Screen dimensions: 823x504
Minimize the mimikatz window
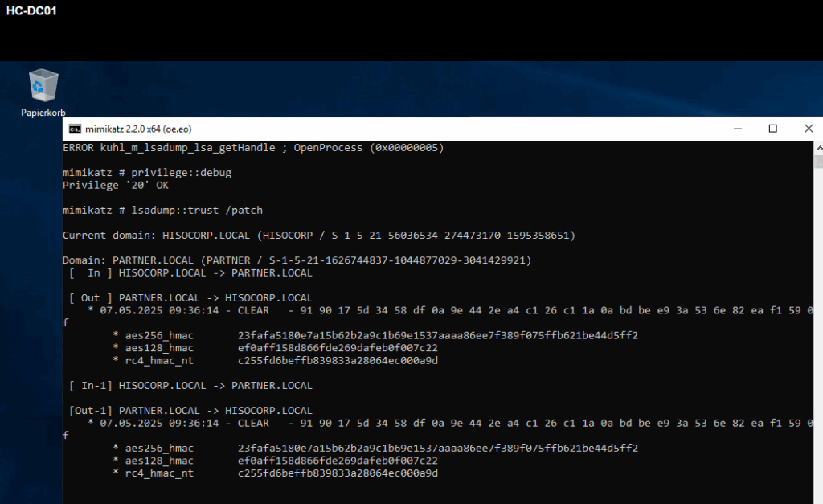(738, 129)
